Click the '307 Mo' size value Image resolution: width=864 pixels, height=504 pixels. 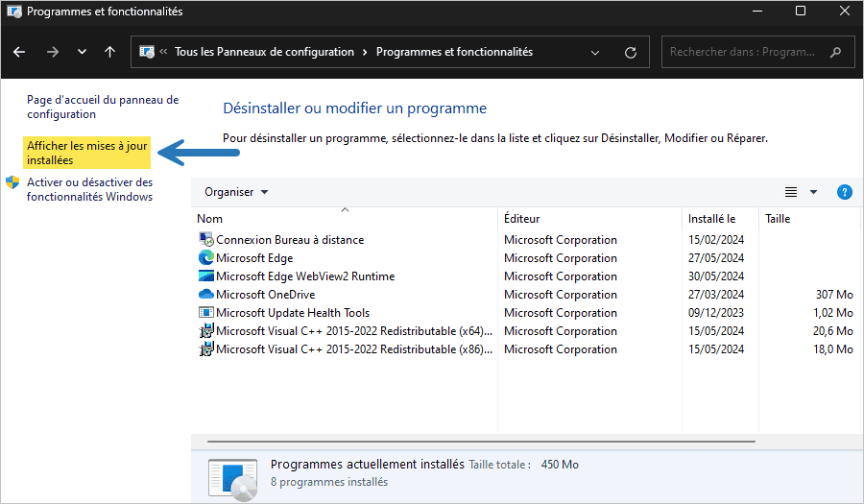[834, 294]
